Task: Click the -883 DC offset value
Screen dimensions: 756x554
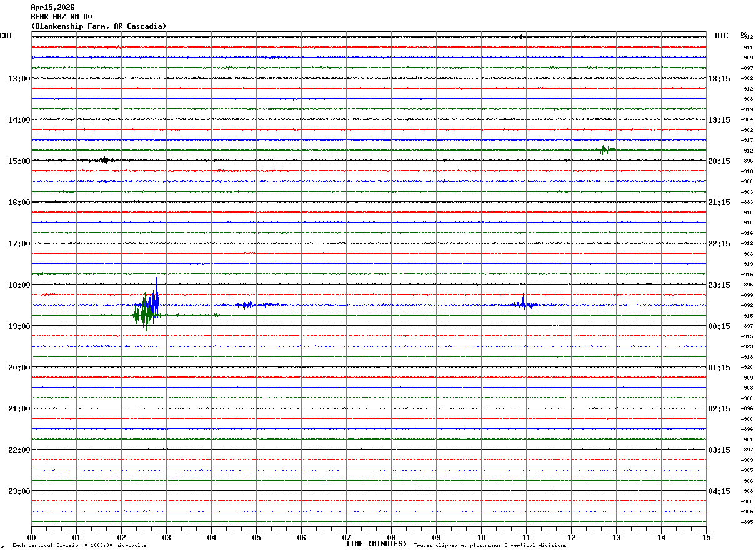Action: click(746, 202)
